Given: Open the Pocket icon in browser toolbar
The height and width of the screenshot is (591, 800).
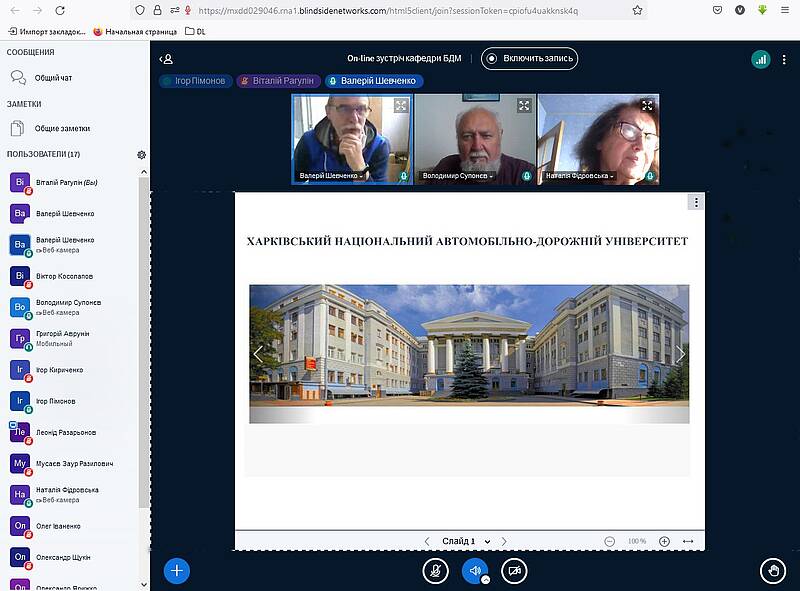Looking at the screenshot, I should (x=717, y=10).
